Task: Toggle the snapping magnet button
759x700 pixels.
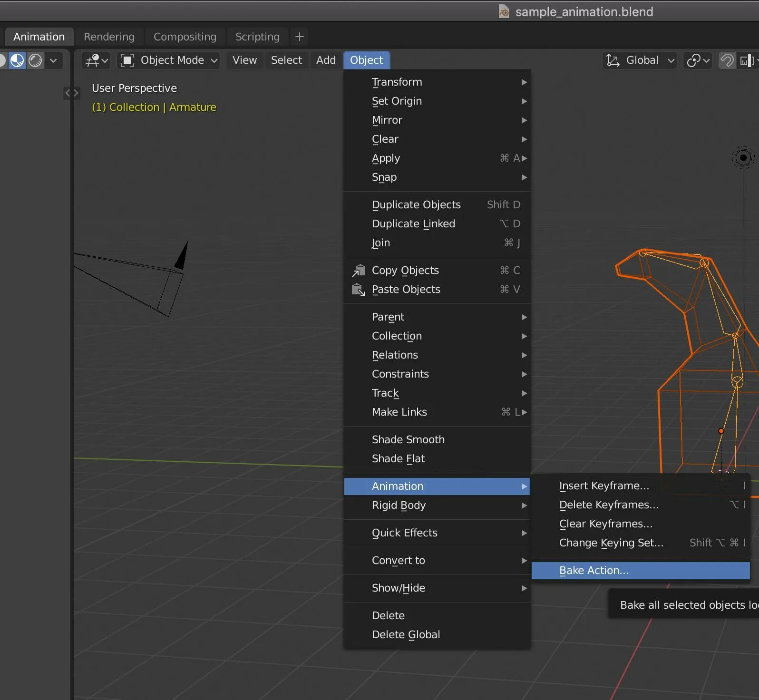Action: coord(727,60)
